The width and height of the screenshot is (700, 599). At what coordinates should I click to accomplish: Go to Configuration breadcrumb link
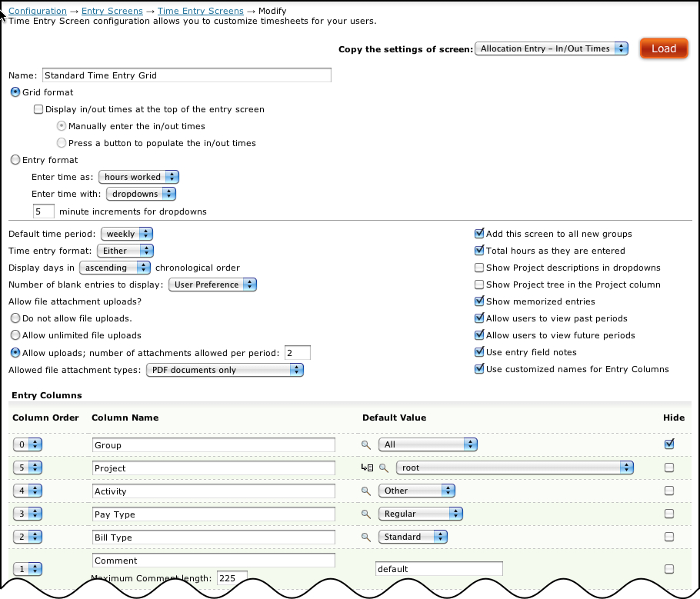pos(38,11)
